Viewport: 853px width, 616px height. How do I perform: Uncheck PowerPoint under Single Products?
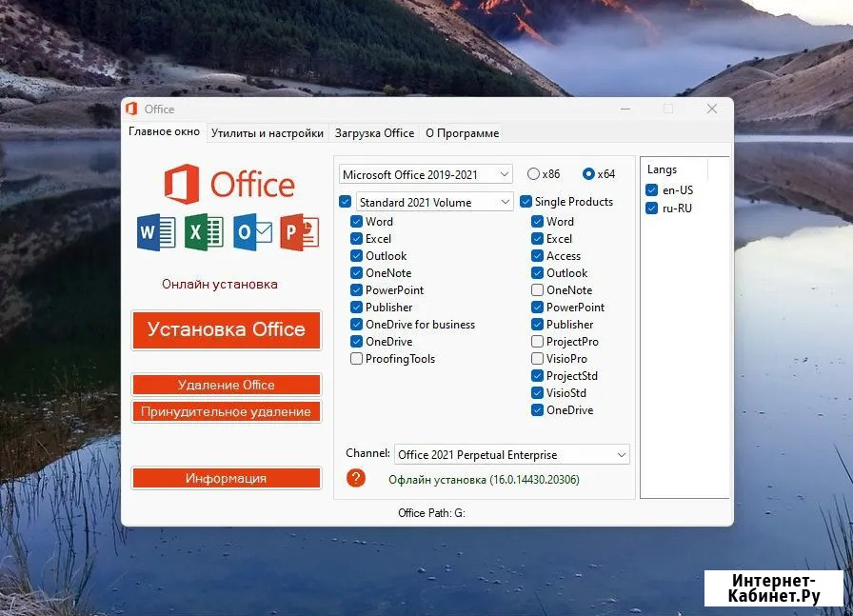click(537, 308)
